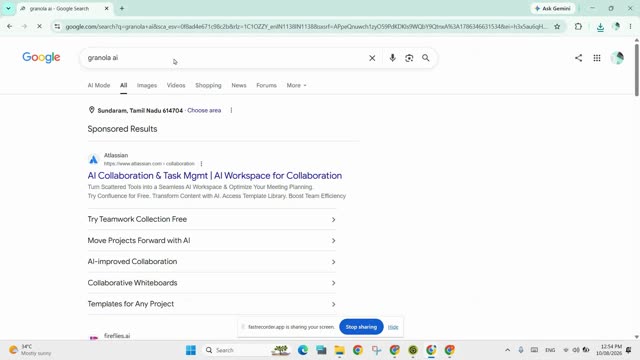Open the notifications bell in the taskbar
The image size is (640, 360).
[629, 350]
